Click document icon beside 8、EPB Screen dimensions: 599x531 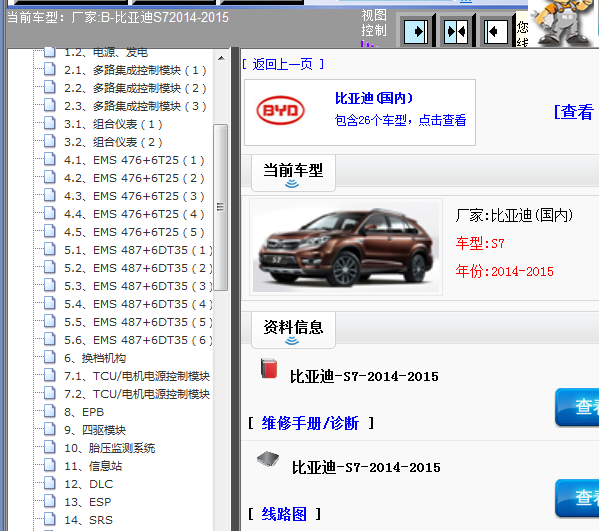click(x=49, y=411)
